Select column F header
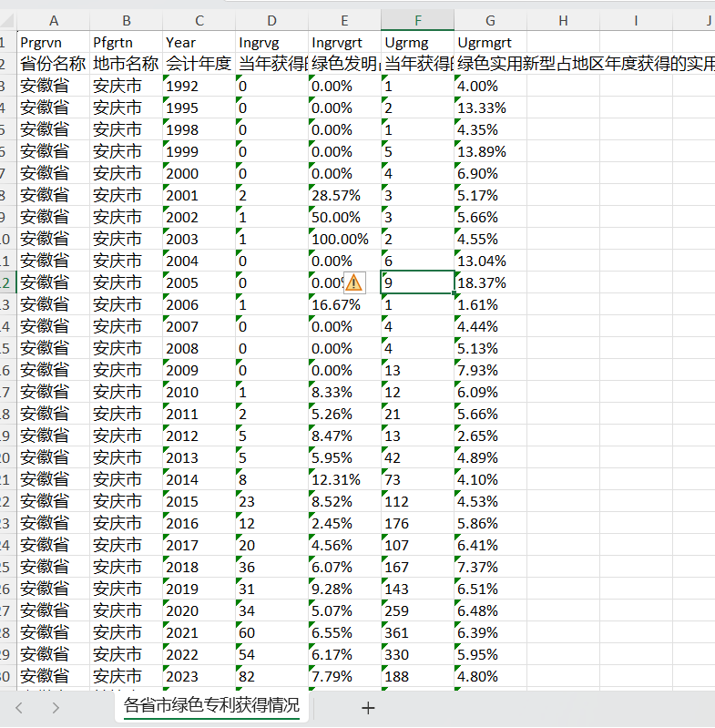The height and width of the screenshot is (728, 715). [x=417, y=20]
